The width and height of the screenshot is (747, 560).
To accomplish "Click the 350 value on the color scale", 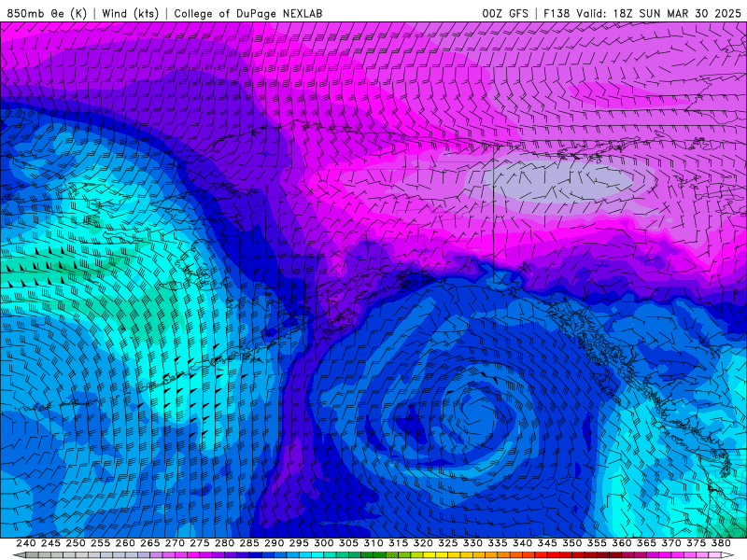I will tap(571, 543).
